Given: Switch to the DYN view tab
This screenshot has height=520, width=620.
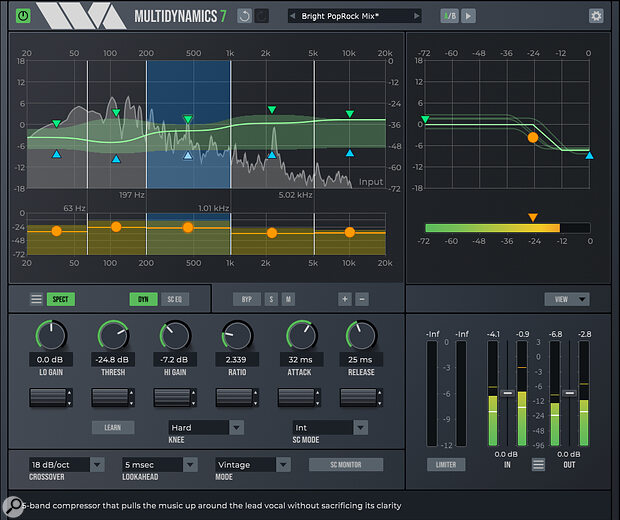Looking at the screenshot, I should click(x=143, y=299).
